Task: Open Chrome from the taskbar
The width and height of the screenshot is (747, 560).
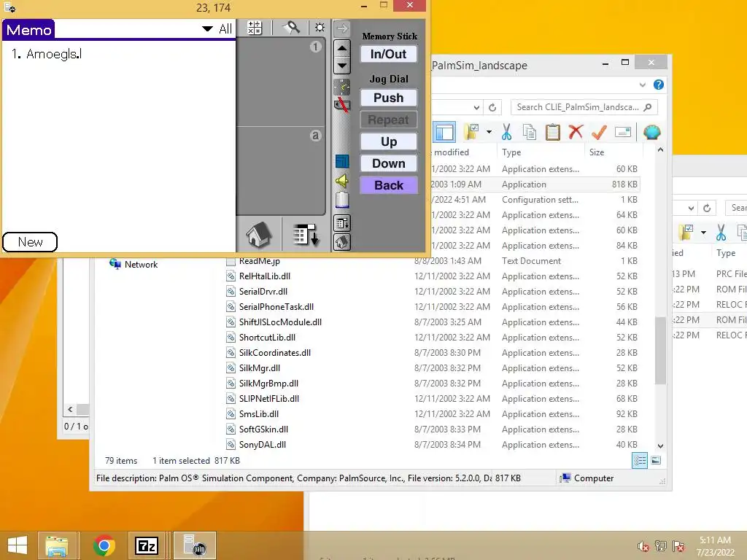Action: [x=104, y=545]
